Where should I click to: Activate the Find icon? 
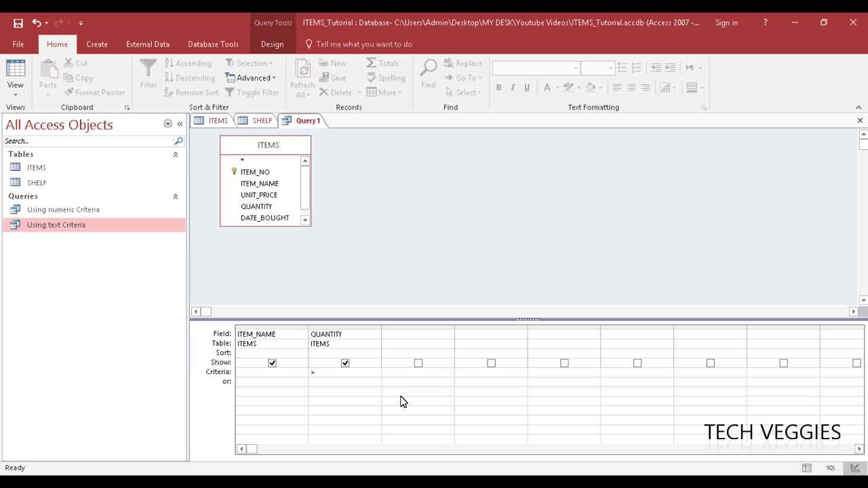click(428, 75)
